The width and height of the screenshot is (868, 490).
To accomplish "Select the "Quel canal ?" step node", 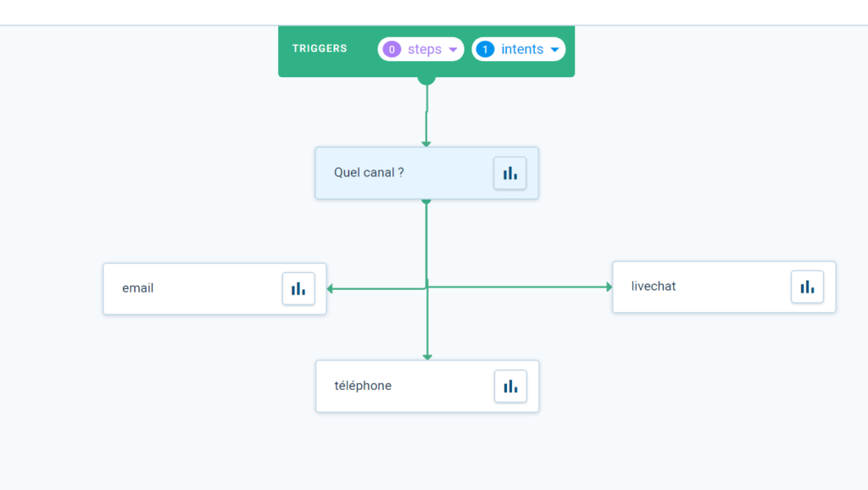I will (x=427, y=173).
